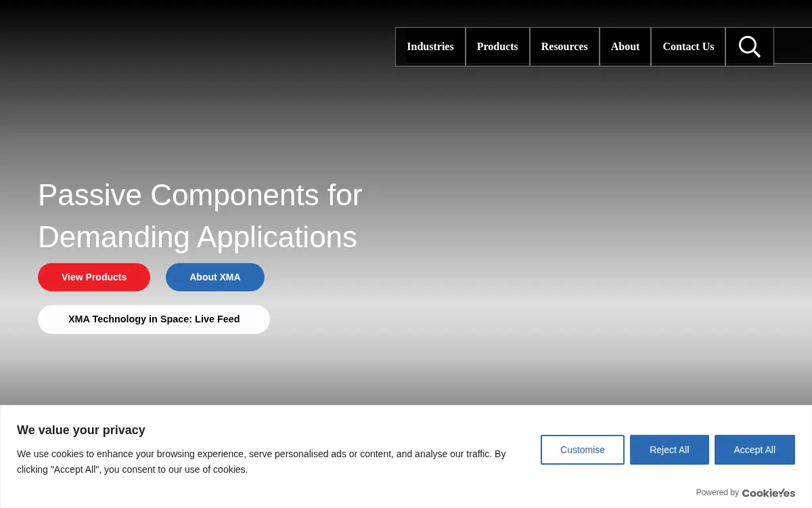
Task: Open the Products menu
Action: click(x=497, y=47)
